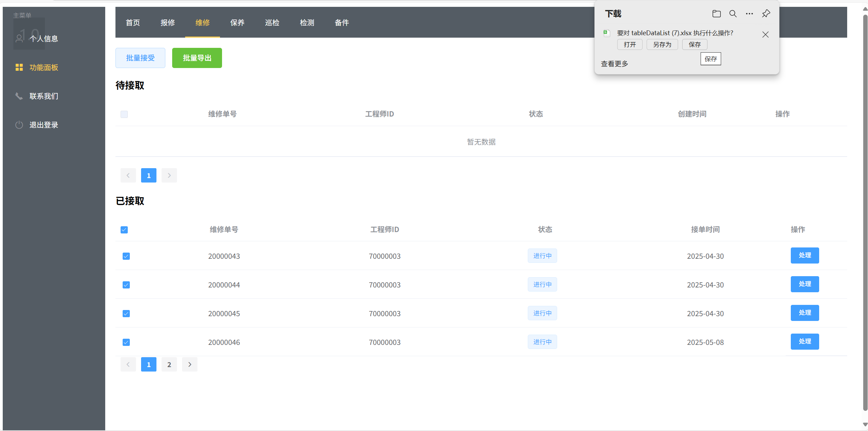The height and width of the screenshot is (431, 868).
Task: Dismiss the tableDataList download prompt
Action: 765,35
